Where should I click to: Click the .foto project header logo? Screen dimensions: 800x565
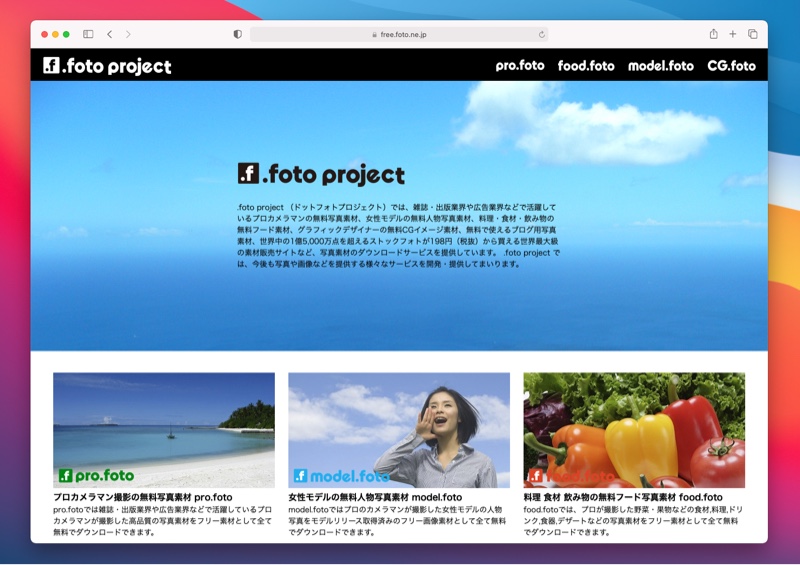[107, 66]
